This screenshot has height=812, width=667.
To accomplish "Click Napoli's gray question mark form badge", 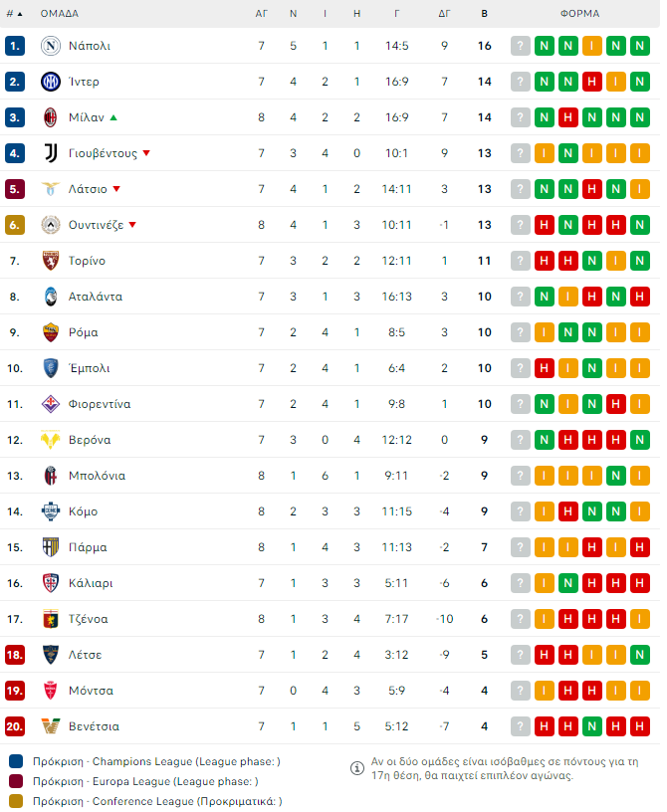I will tap(521, 46).
